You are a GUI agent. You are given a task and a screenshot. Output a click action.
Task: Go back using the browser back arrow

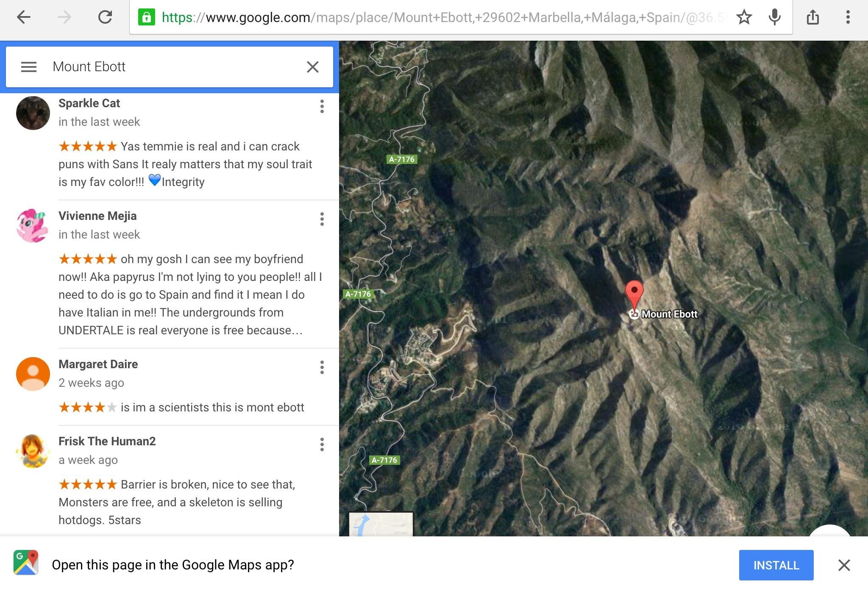click(x=24, y=17)
